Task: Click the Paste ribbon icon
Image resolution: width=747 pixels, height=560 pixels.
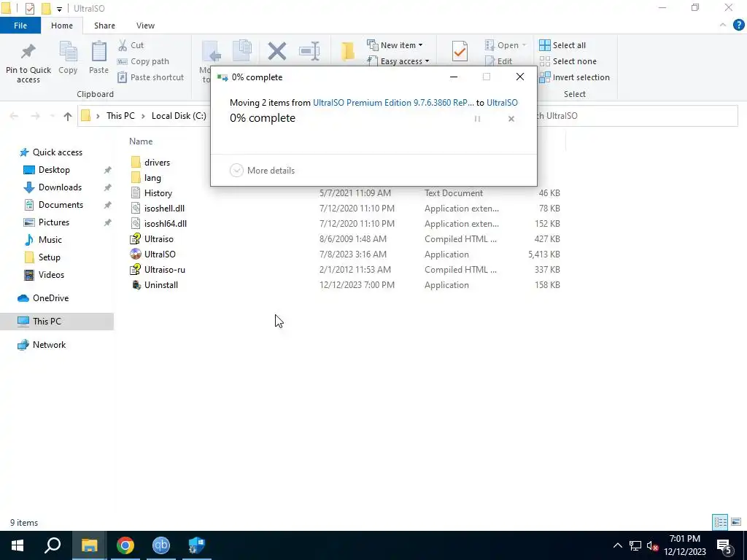Action: point(98,52)
